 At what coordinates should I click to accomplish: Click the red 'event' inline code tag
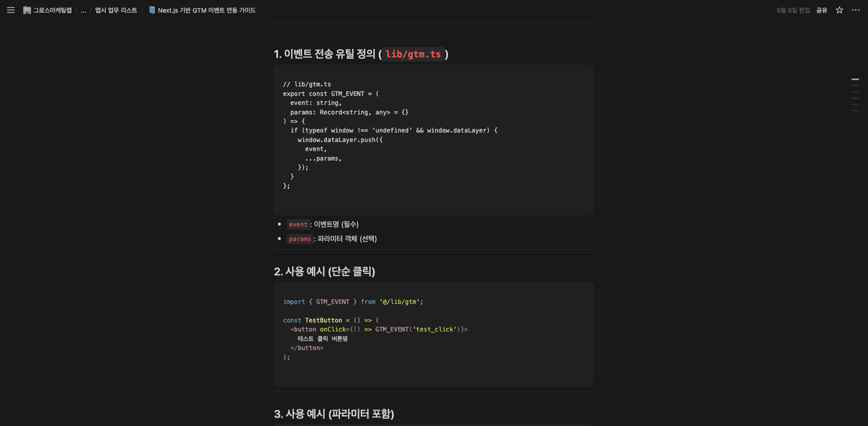pos(298,224)
